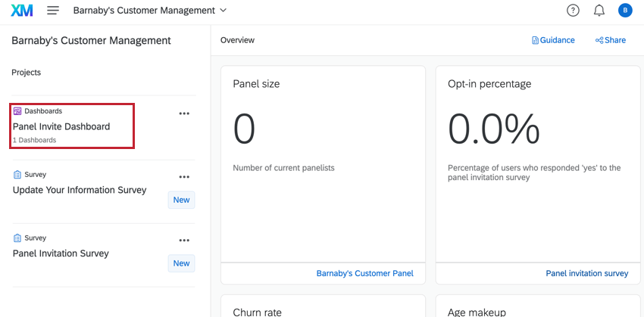Click the New badge on Panel Invitation Survey
This screenshot has height=317, width=644.
point(181,263)
